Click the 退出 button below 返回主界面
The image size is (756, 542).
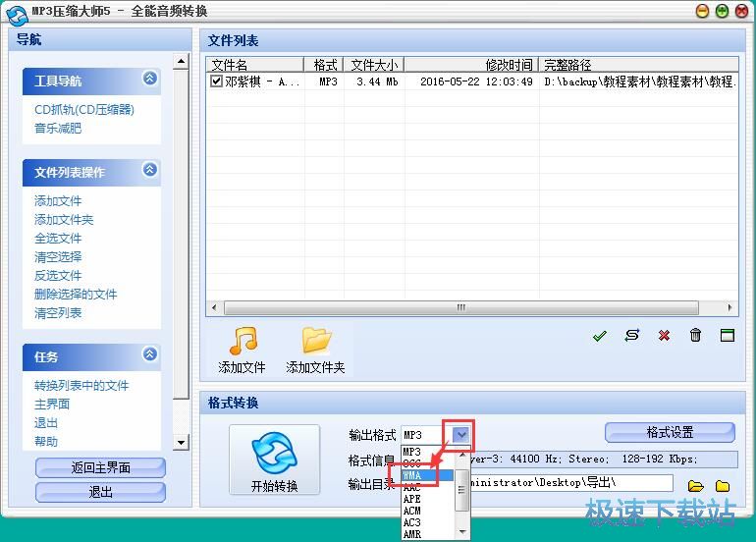tap(100, 492)
